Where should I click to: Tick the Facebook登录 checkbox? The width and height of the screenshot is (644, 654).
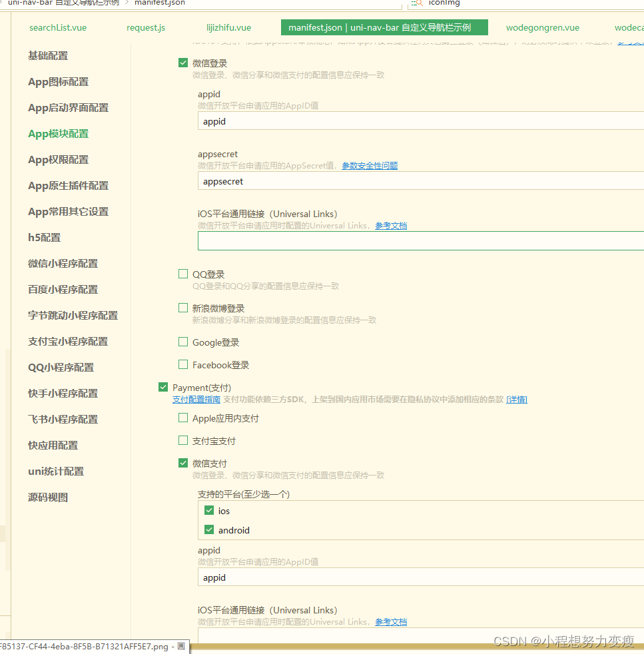point(183,365)
